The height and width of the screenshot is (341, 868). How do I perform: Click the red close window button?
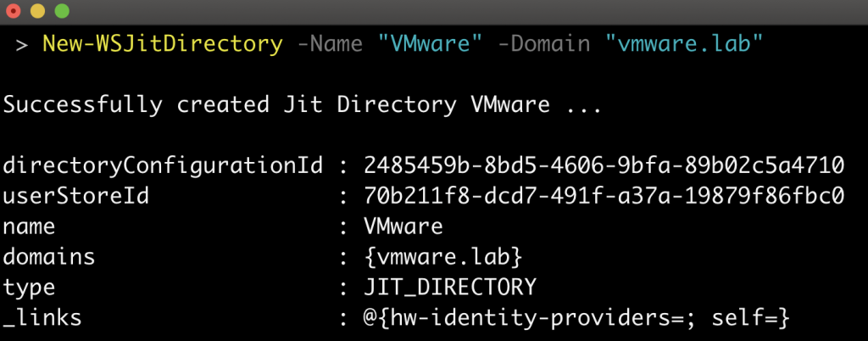pyautogui.click(x=12, y=11)
